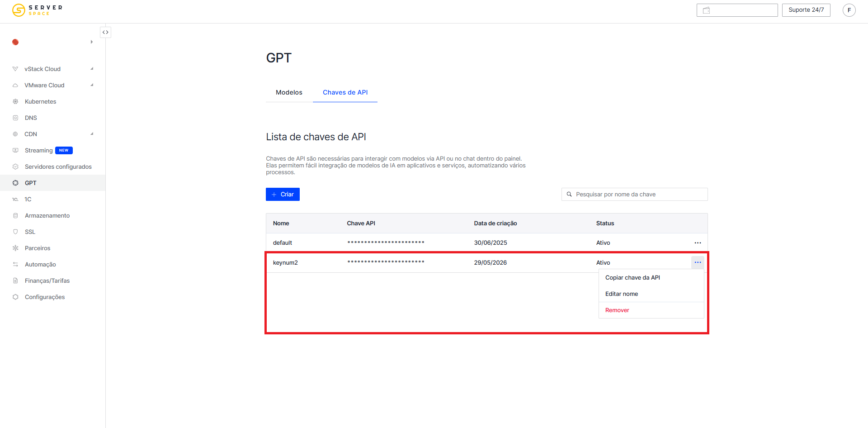Click the Servidores configurados icon
This screenshot has width=868, height=428.
(x=15, y=166)
